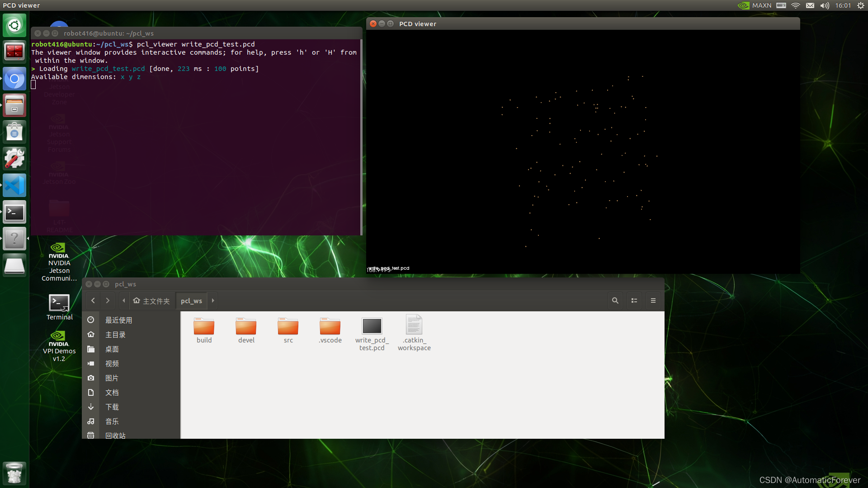Launch Visual Studio Code from the dock
This screenshot has width=868, height=488.
[x=14, y=185]
